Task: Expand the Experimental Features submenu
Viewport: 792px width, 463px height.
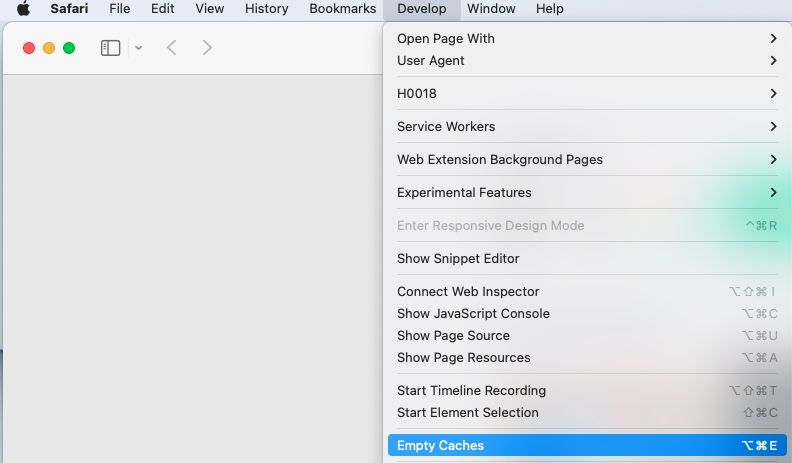Action: [x=587, y=192]
